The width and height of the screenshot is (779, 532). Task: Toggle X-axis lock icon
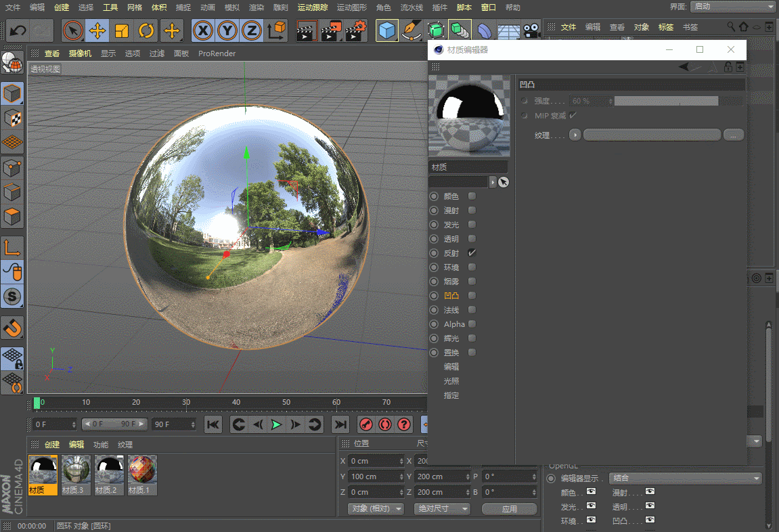[204, 30]
